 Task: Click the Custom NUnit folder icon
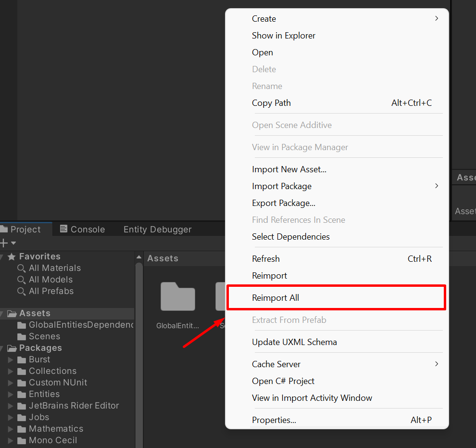coord(22,383)
